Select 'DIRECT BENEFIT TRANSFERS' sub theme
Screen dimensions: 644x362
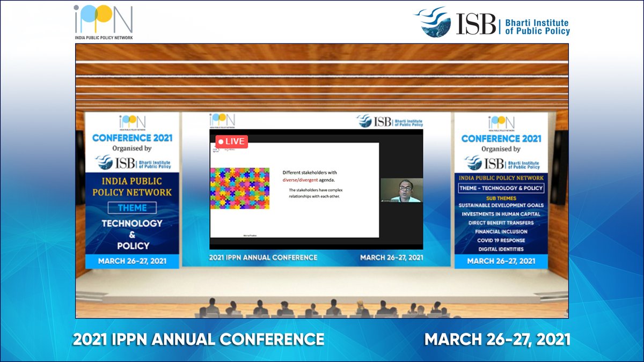click(501, 223)
